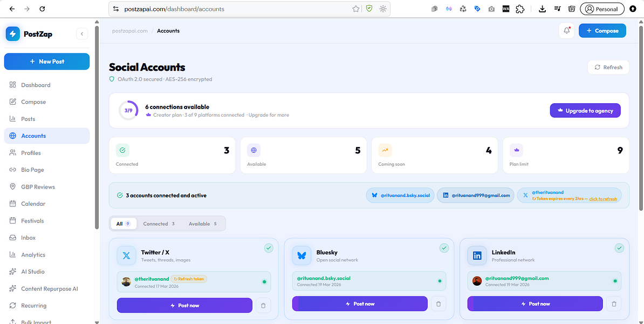Viewport: 644px width, 324px height.
Task: Click the Coming soon trend icon
Action: (385, 151)
